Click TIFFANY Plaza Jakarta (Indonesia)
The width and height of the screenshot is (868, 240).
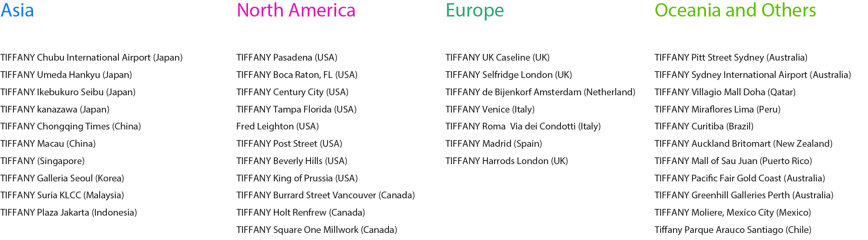pyautogui.click(x=68, y=212)
